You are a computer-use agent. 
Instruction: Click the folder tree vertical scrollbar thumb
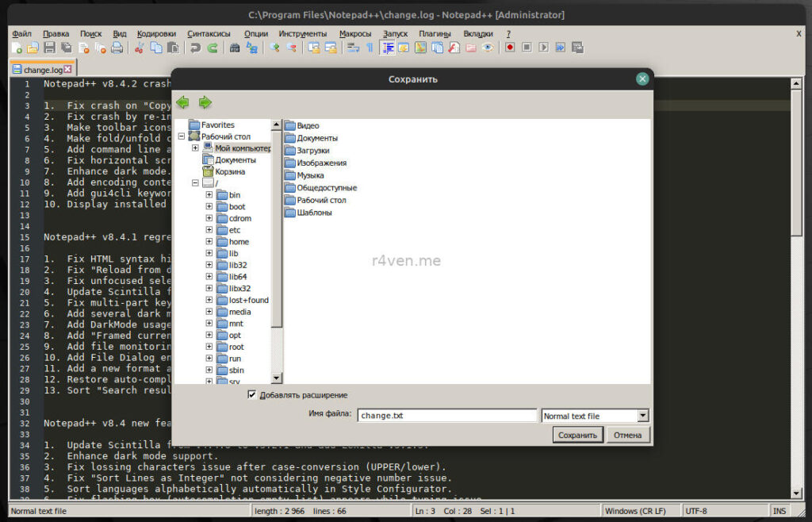click(277, 230)
